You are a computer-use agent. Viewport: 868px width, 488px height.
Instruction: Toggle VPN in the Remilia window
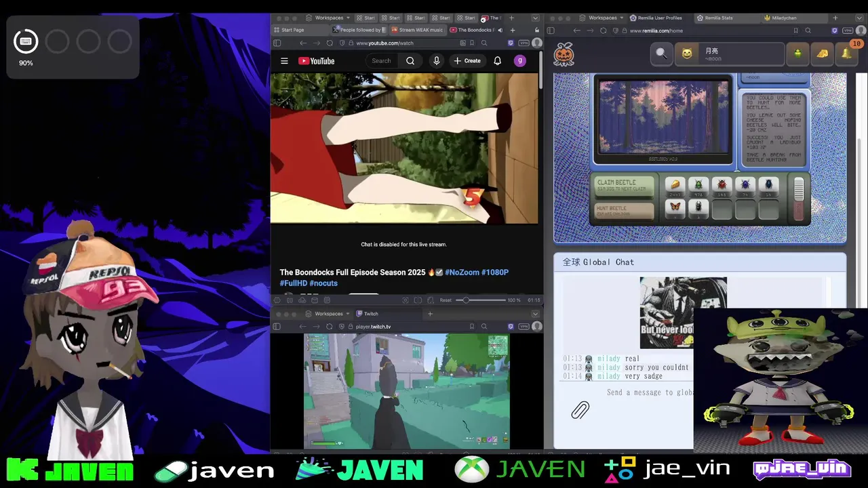pos(847,30)
